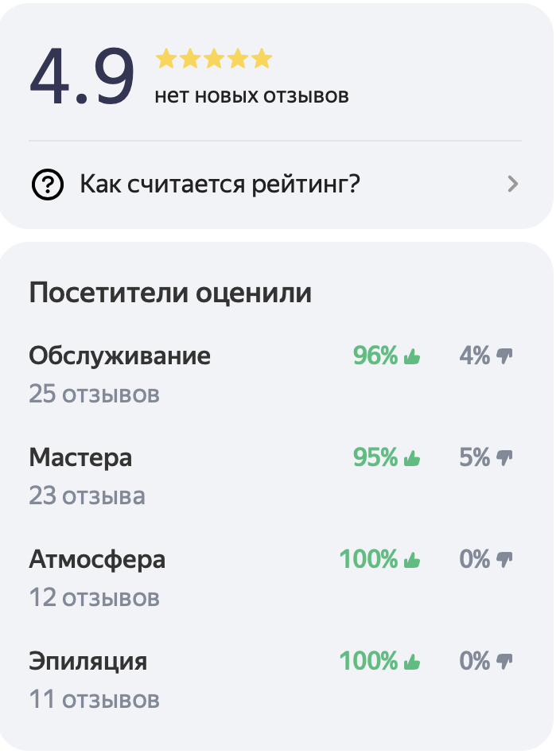Click the '25 отзывов' review count
This screenshot has height=754, width=560.
(95, 394)
